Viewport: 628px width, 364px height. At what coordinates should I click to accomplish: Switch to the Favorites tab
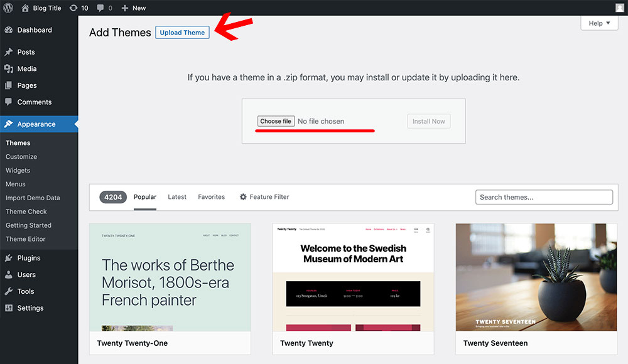212,197
